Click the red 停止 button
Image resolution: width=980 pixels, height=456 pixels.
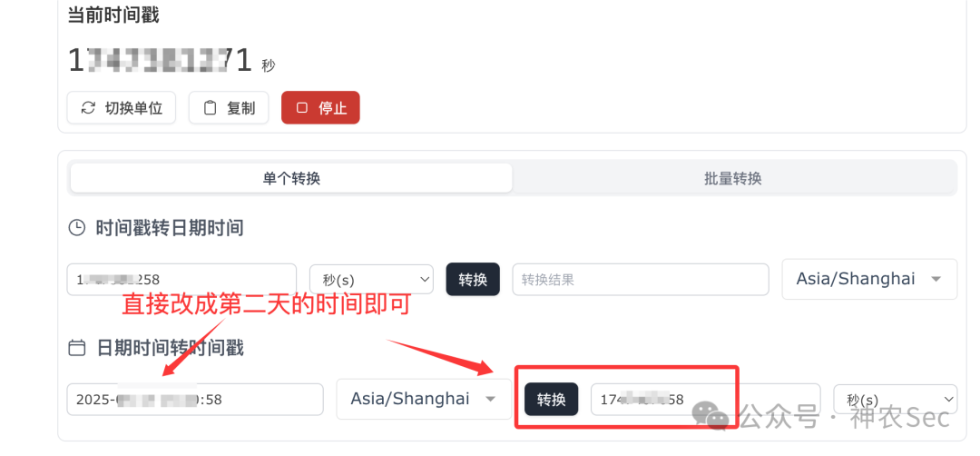(x=320, y=107)
